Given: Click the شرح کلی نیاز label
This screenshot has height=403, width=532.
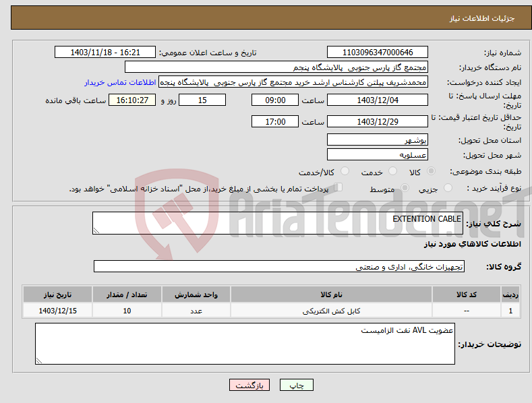Looking at the screenshot, I should point(494,224).
